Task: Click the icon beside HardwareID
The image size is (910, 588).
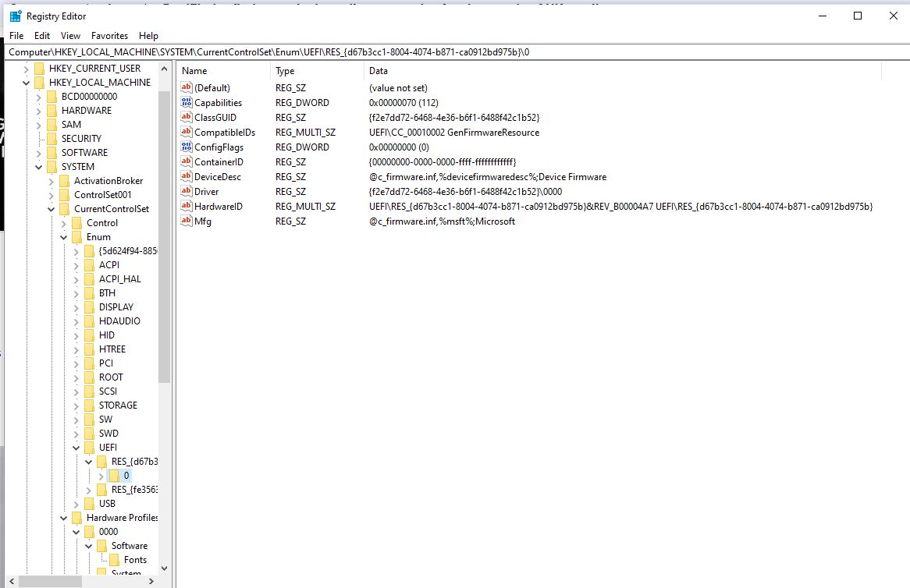Action: click(187, 206)
